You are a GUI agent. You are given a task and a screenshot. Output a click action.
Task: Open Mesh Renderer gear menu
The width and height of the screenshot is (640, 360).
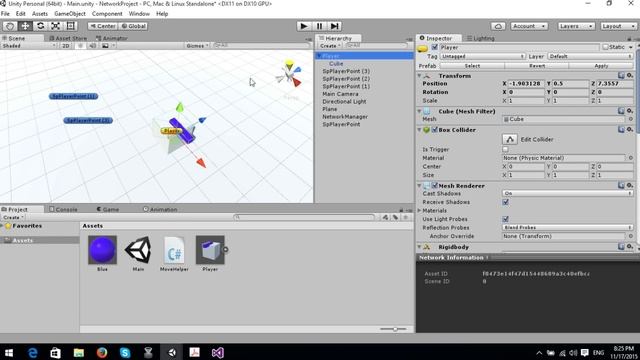click(x=630, y=185)
